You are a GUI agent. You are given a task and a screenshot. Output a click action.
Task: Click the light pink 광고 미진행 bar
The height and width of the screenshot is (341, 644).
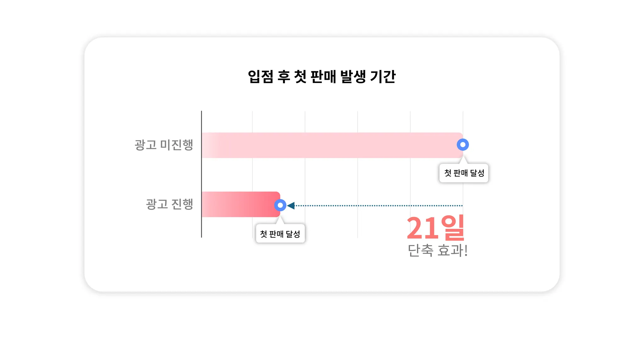(330, 145)
